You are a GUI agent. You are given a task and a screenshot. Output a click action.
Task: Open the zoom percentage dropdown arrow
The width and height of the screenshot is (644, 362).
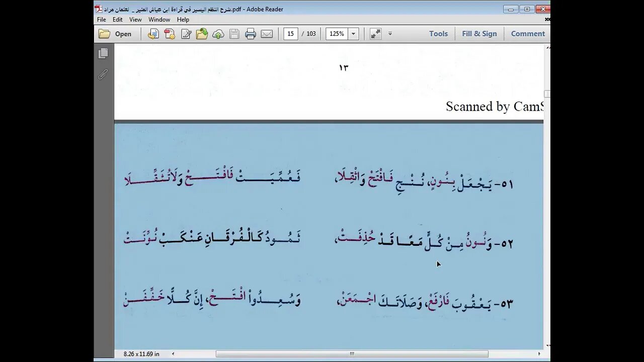tap(353, 34)
